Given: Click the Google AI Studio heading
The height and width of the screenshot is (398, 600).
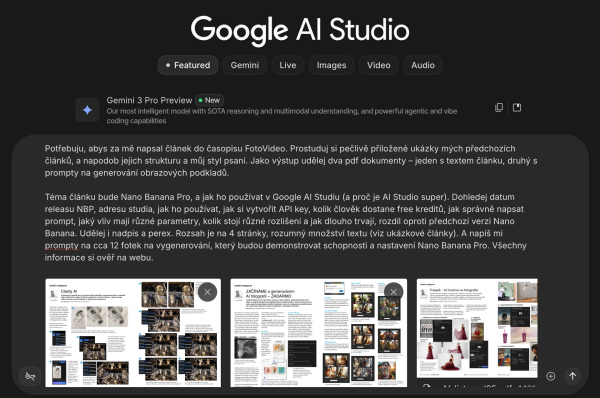Looking at the screenshot, I should [300, 30].
